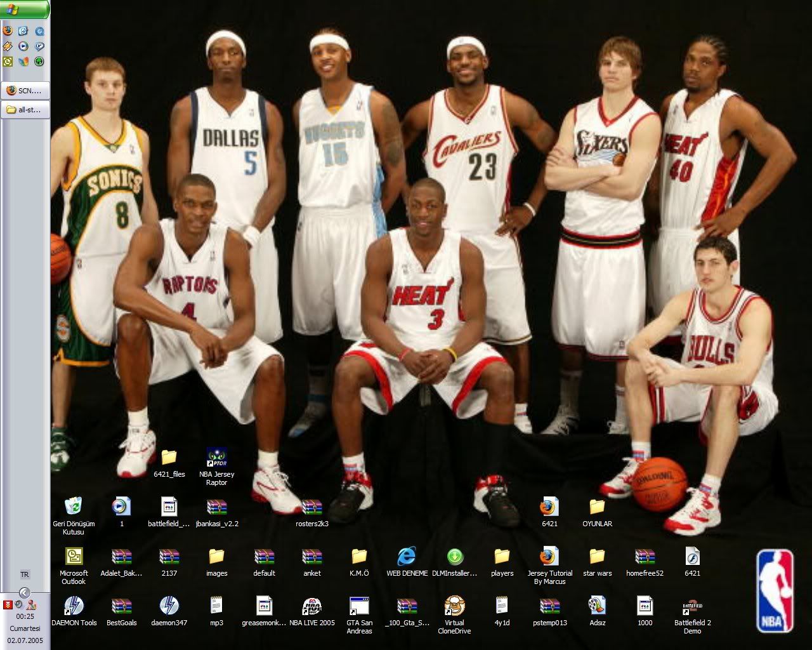
Task: Click the 00:25 taskbar clock
Action: click(x=25, y=616)
